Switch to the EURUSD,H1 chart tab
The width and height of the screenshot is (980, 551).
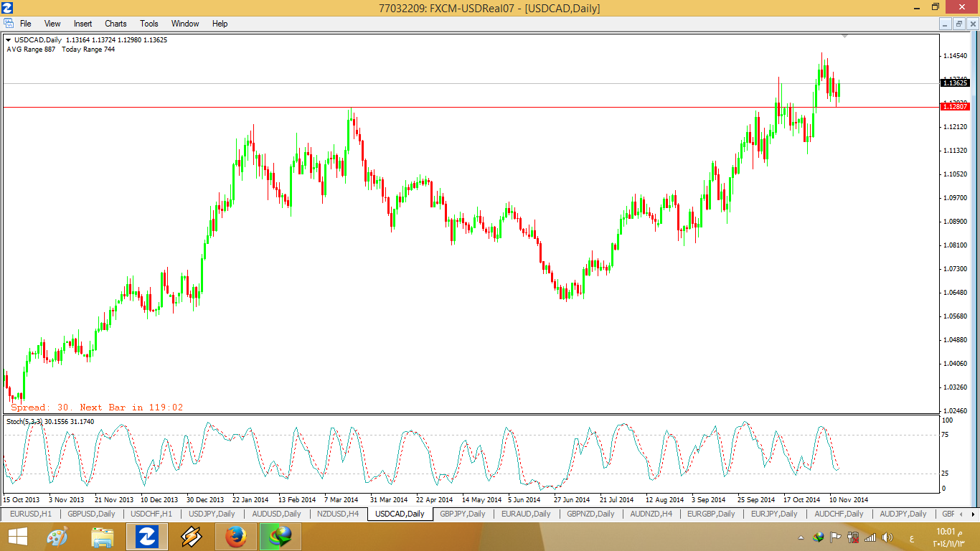click(30, 514)
